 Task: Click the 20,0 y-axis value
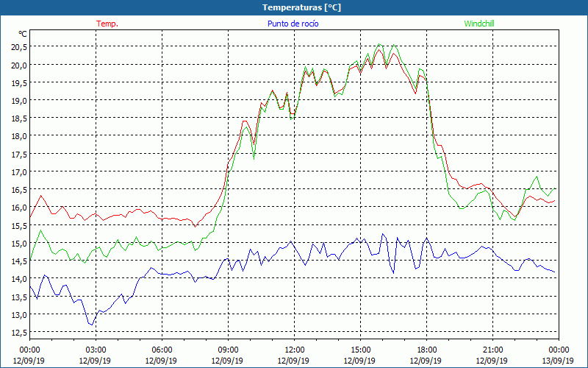pos(19,65)
